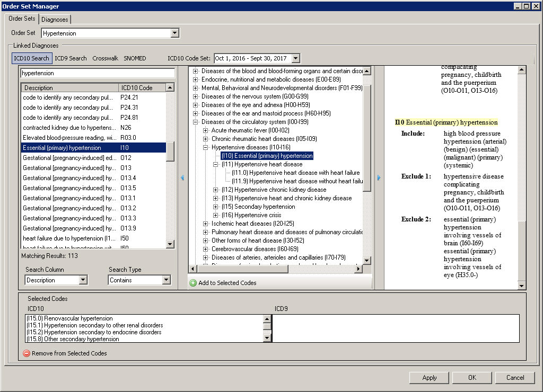
Task: Switch to the Diagnoses tab
Action: coord(55,20)
